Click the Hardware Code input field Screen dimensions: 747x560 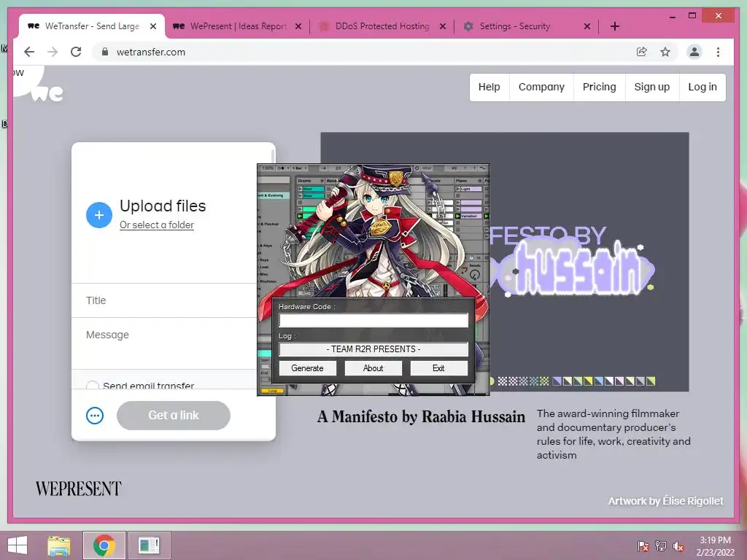[373, 320]
